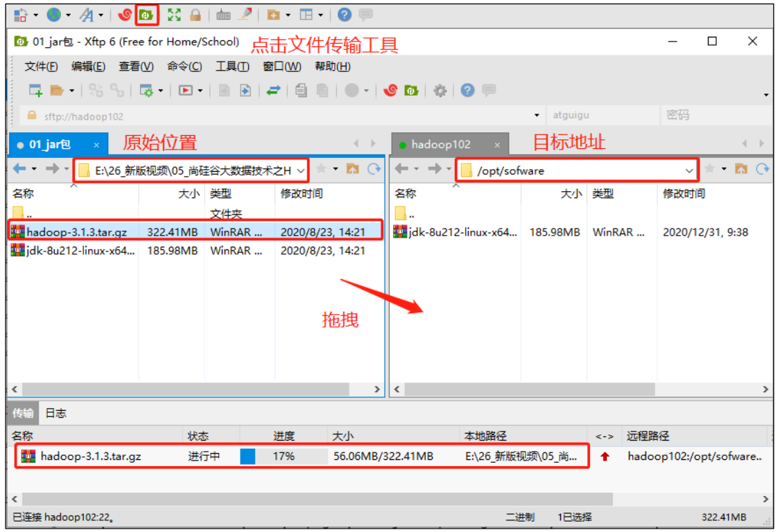Select the 传输 tab in the bottom panel
This screenshot has width=780, height=532.
pyautogui.click(x=24, y=413)
